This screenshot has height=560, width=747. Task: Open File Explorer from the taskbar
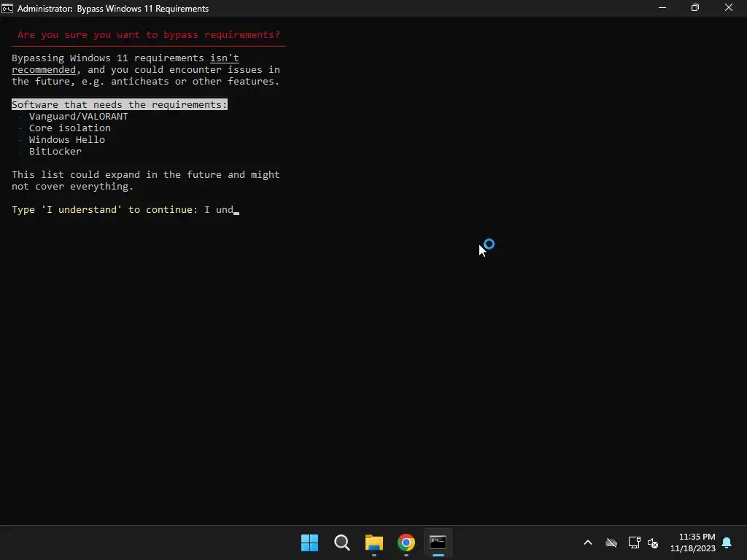coord(374,542)
